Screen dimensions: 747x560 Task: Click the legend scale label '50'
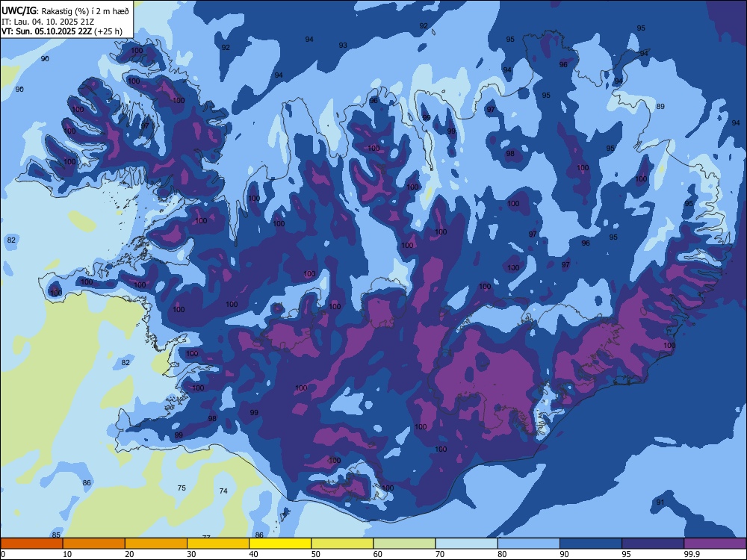pos(316,554)
